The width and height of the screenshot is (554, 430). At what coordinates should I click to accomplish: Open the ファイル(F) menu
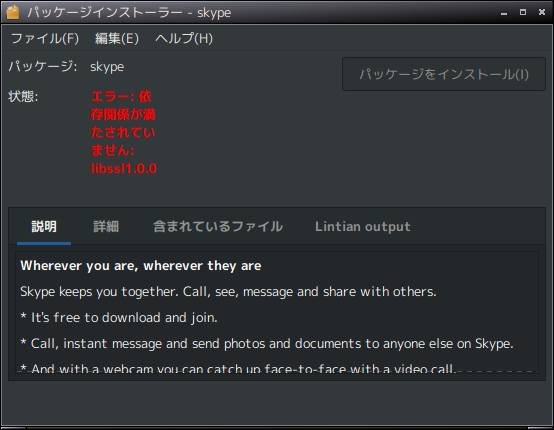pyautogui.click(x=45, y=38)
